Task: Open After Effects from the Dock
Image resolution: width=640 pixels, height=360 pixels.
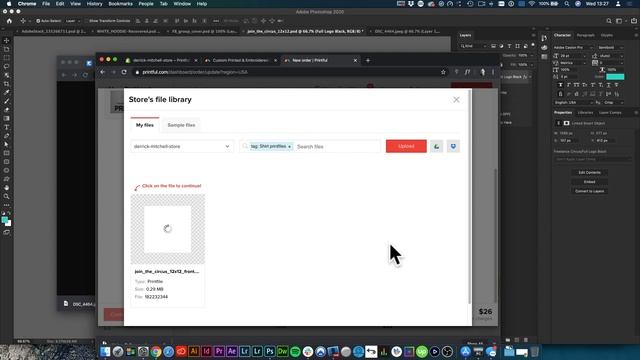Action: (232, 351)
